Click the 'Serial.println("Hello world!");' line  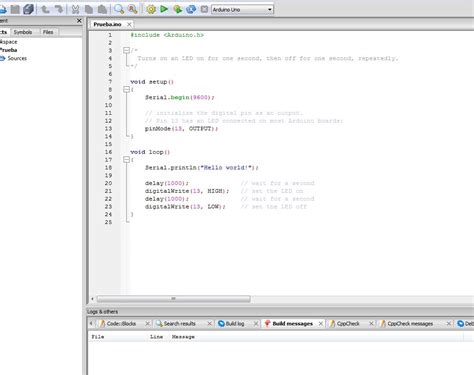click(x=202, y=168)
